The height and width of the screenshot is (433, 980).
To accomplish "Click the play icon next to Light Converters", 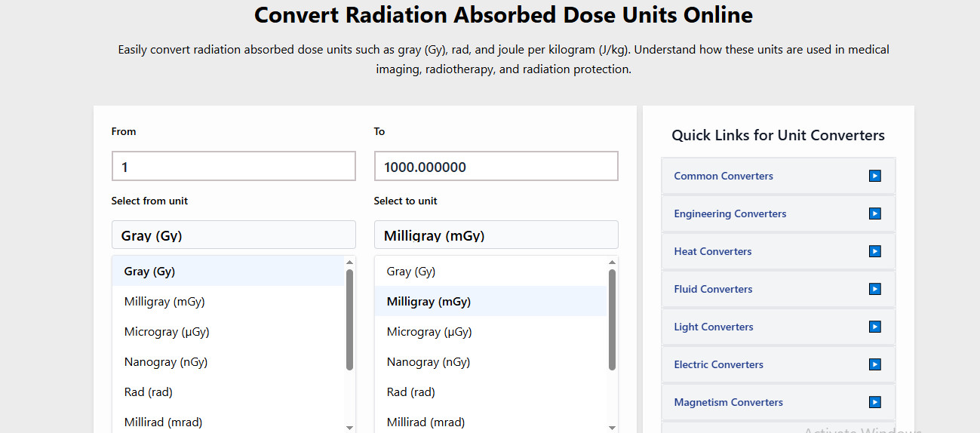I will [874, 327].
